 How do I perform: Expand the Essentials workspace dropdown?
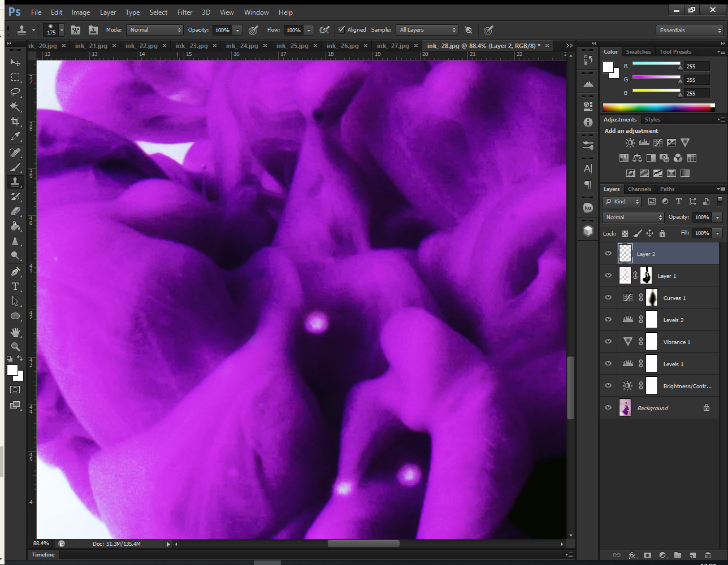tap(690, 31)
